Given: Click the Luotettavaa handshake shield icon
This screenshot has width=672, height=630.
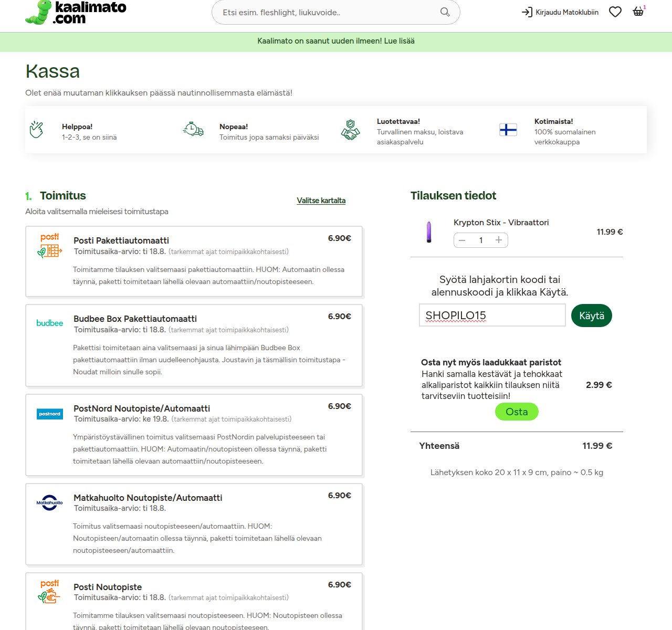Looking at the screenshot, I should point(351,130).
